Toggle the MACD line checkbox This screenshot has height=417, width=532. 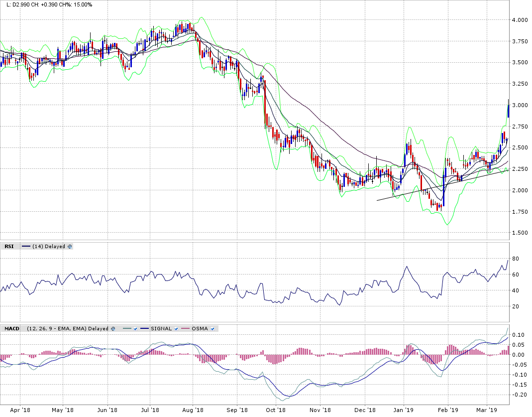coord(135,328)
